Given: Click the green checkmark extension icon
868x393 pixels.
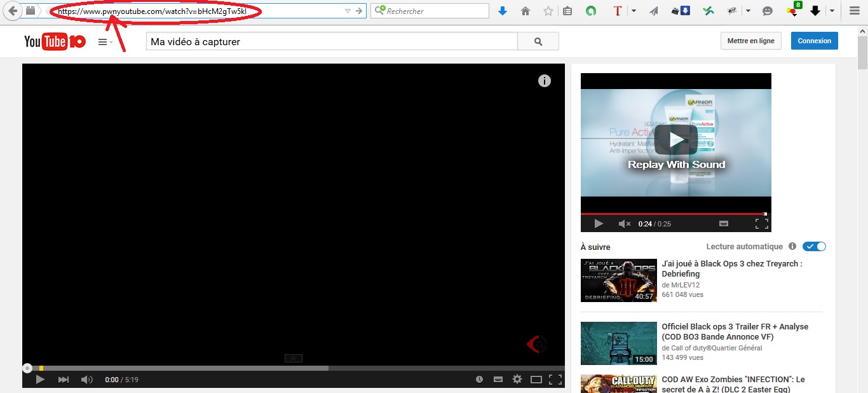Looking at the screenshot, I should [x=708, y=11].
